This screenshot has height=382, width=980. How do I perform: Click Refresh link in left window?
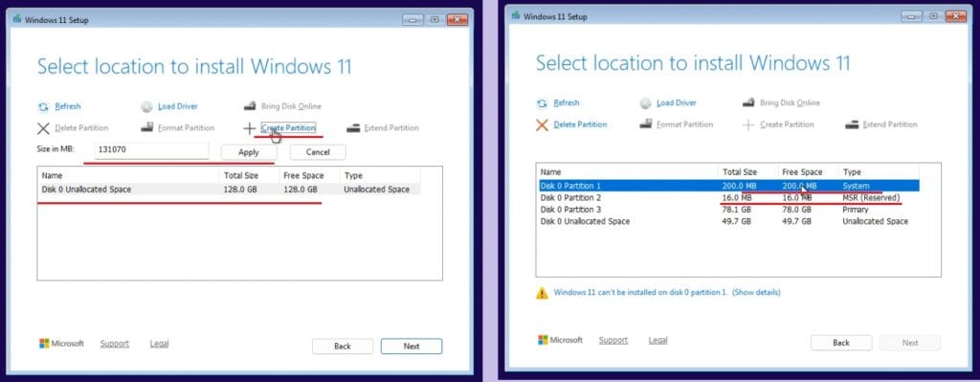pyautogui.click(x=68, y=106)
